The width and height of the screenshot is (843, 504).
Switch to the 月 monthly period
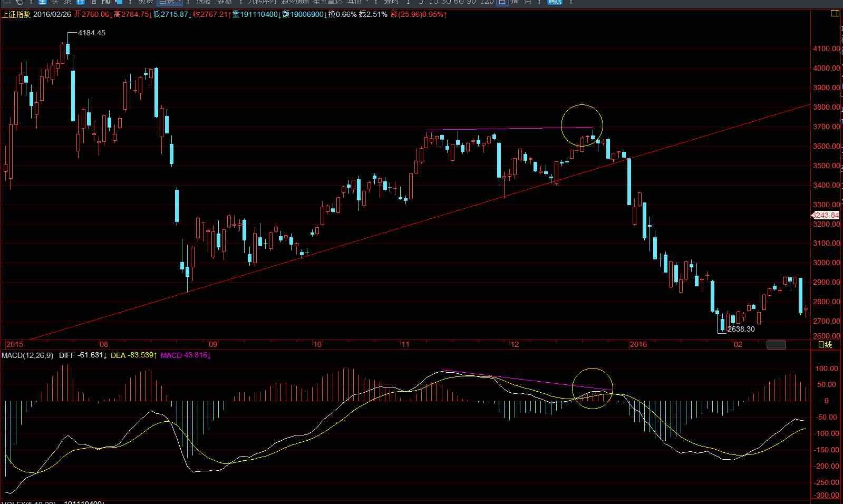coord(528,2)
